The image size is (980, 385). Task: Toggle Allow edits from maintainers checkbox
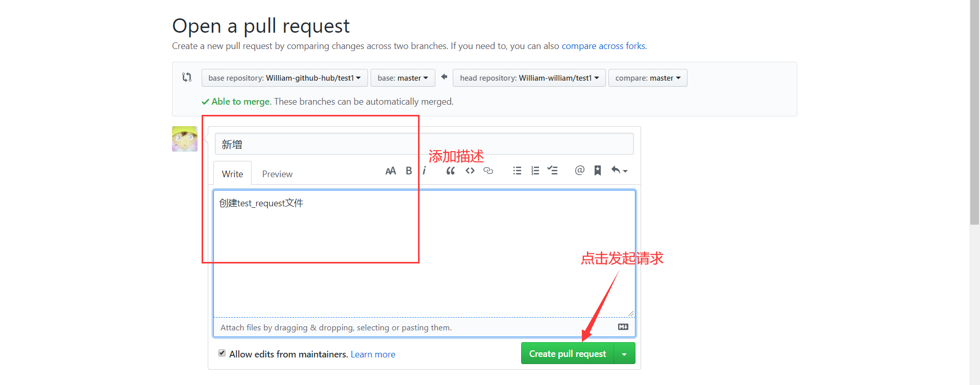tap(222, 353)
